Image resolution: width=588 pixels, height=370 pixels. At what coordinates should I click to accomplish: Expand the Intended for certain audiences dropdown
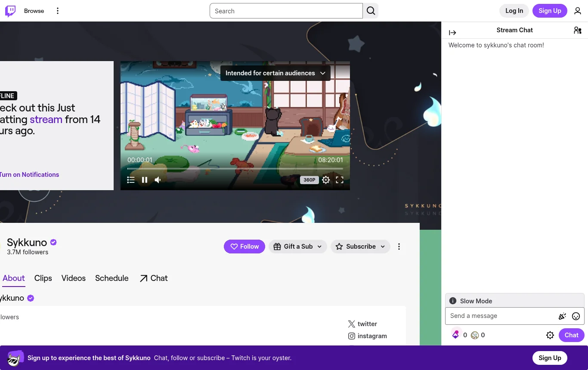pyautogui.click(x=275, y=73)
